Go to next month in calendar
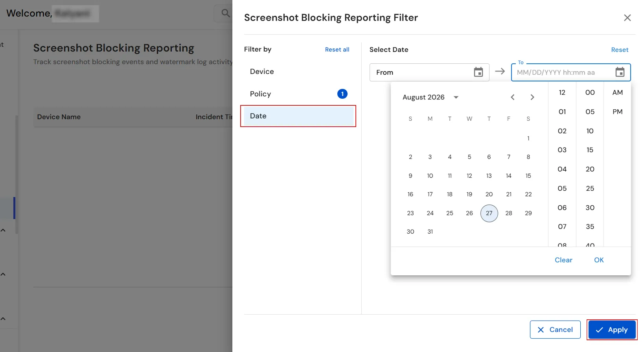The height and width of the screenshot is (352, 644). [532, 97]
